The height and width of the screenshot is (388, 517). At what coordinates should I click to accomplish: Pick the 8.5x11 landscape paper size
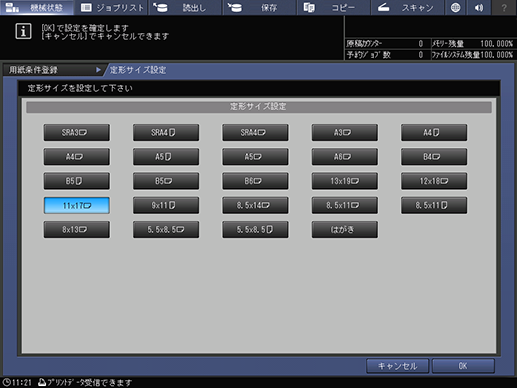coord(345,205)
